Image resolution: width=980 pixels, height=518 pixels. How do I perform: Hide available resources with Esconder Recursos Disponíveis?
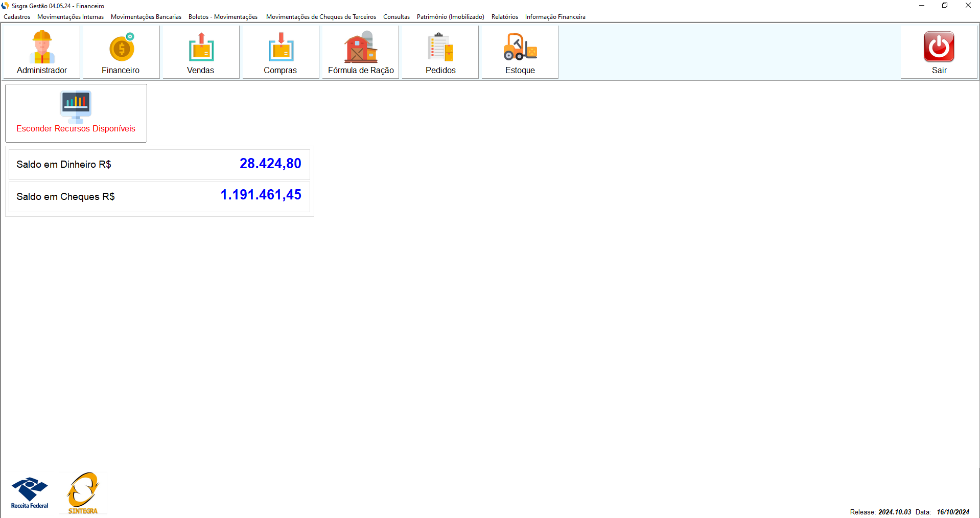pyautogui.click(x=76, y=113)
